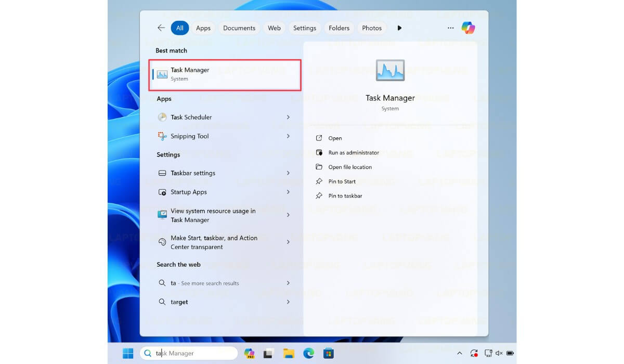Click the Pin to Start pin icon
The width and height of the screenshot is (624, 364).
[319, 181]
